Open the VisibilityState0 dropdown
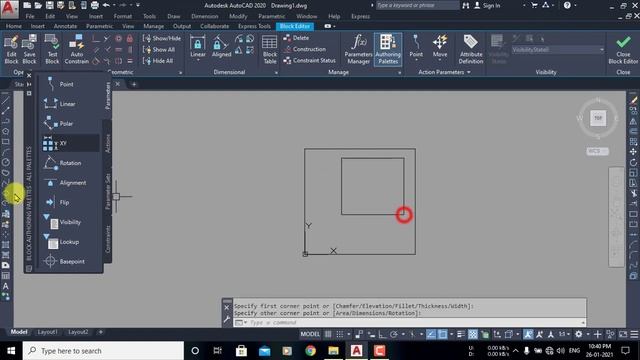640x360 pixels. coord(558,49)
